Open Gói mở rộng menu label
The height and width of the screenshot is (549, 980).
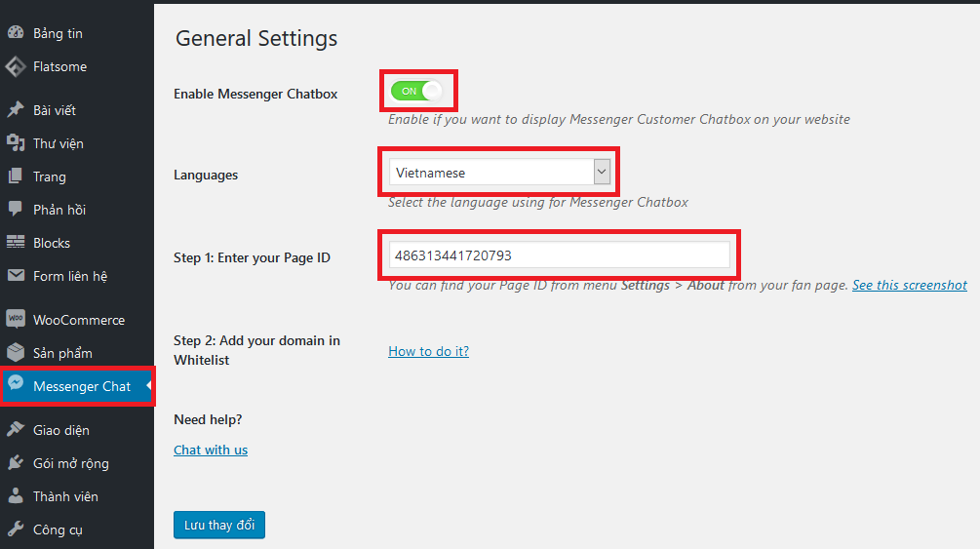(70, 463)
